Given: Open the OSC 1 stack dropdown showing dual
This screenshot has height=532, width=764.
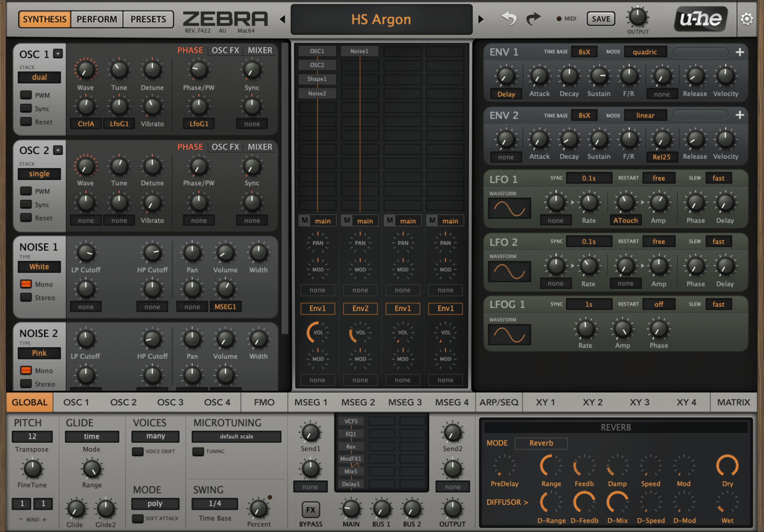Looking at the screenshot, I should 39,77.
